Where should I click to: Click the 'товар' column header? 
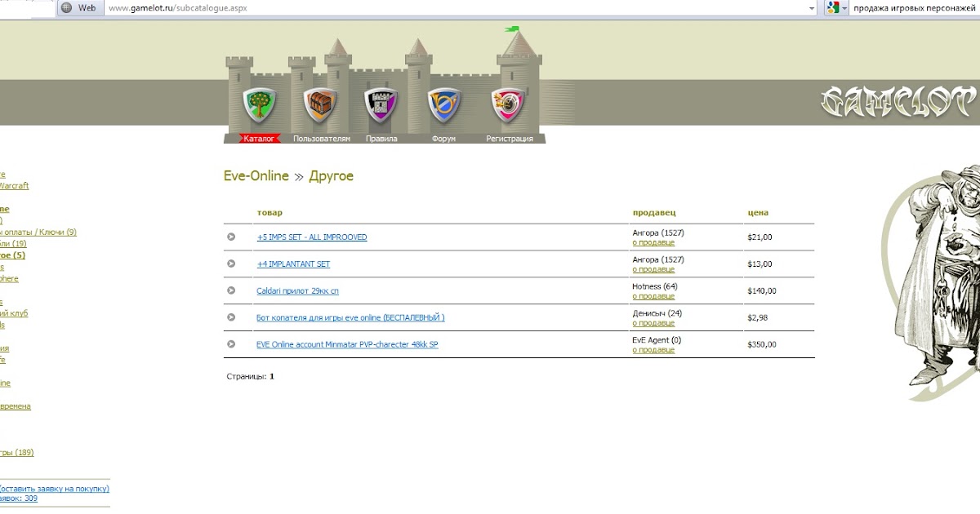pyautogui.click(x=269, y=213)
